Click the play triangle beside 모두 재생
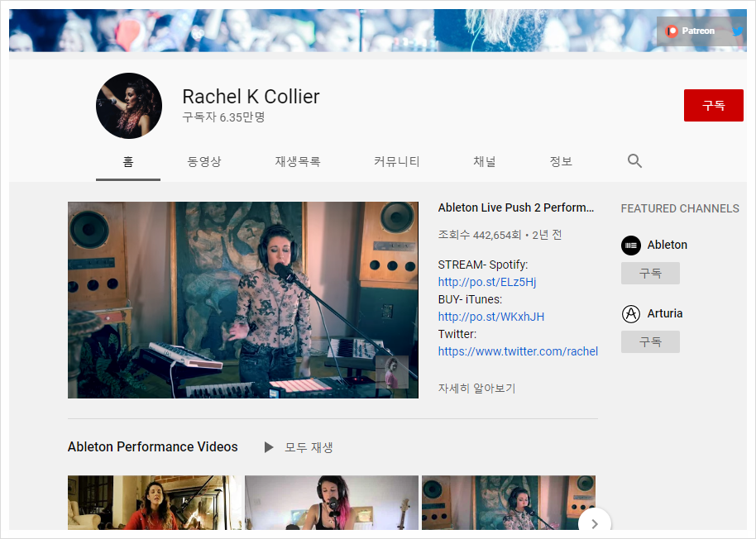Image resolution: width=756 pixels, height=539 pixels. click(269, 447)
